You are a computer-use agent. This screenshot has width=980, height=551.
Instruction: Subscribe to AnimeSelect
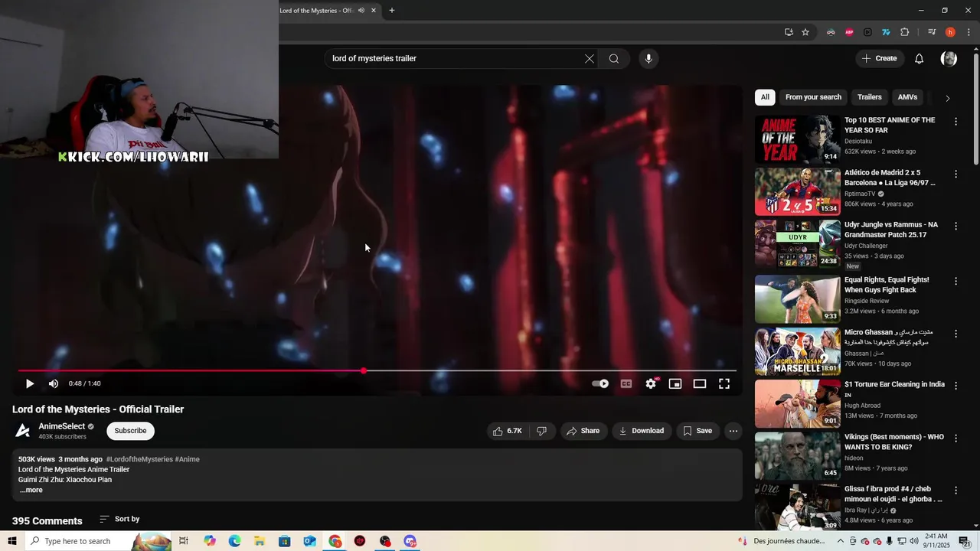pos(130,431)
